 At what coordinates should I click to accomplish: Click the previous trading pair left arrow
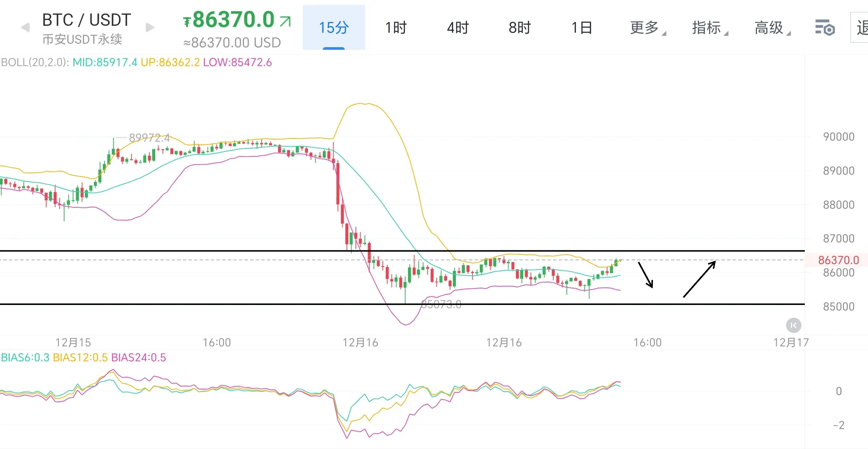pyautogui.click(x=25, y=27)
